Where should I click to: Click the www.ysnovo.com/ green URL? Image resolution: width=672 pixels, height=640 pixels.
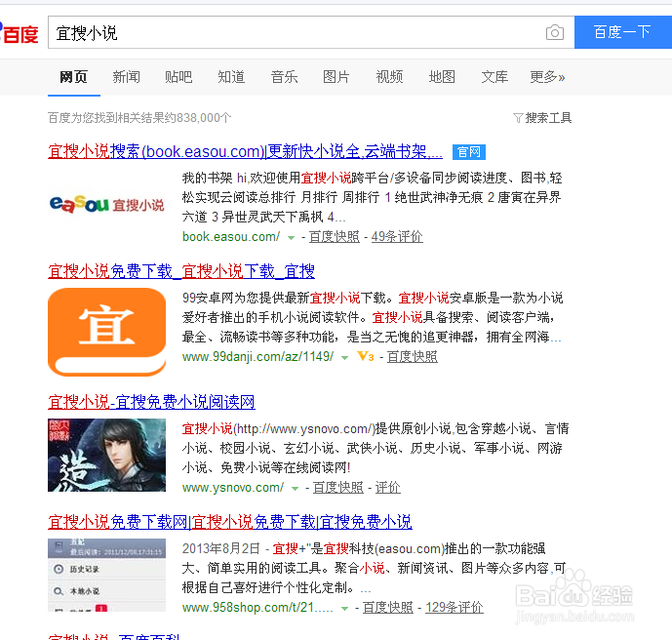[x=233, y=488]
